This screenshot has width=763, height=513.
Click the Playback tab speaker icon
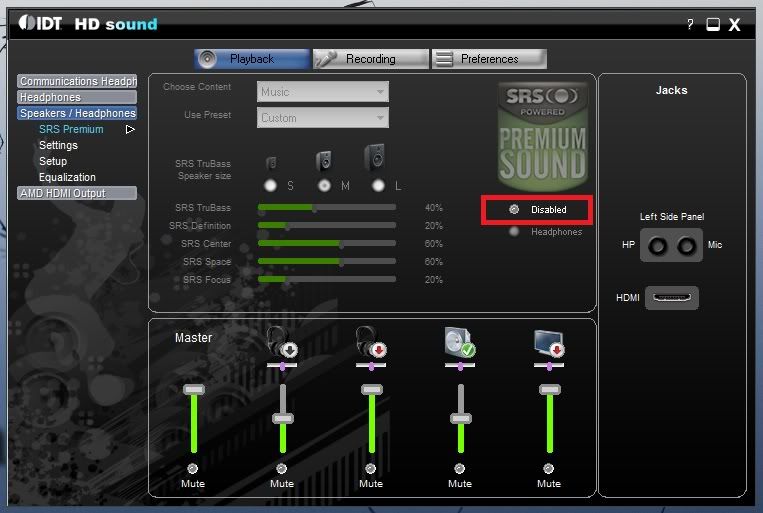(x=207, y=59)
